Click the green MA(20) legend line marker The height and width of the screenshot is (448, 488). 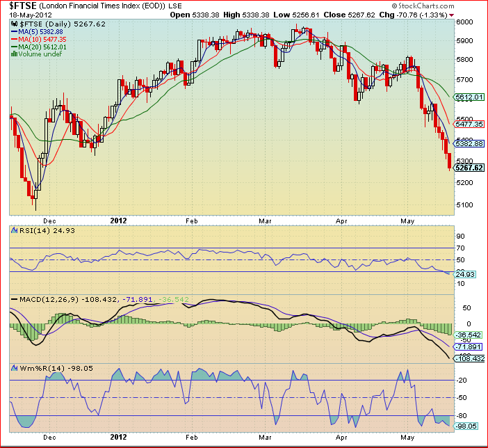coord(15,47)
